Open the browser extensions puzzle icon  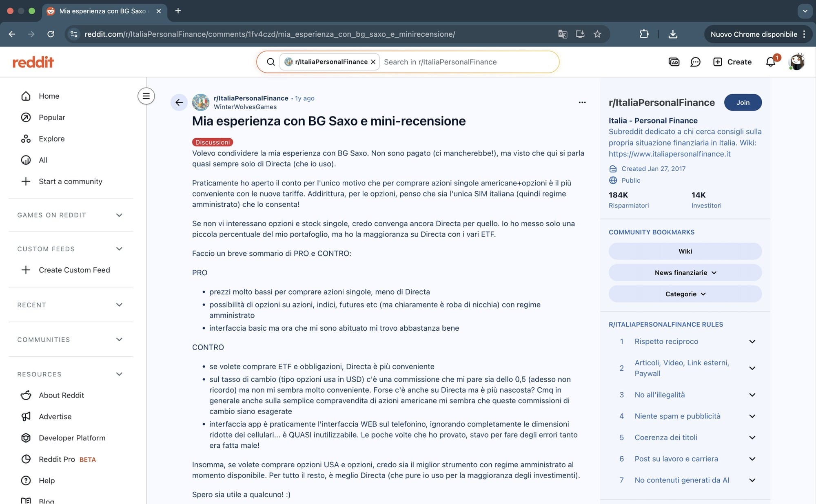coord(644,34)
